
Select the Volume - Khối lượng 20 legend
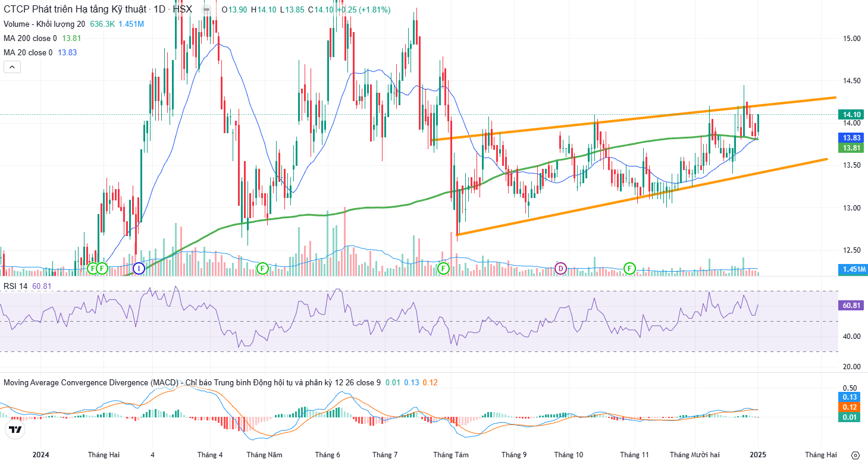click(45, 24)
